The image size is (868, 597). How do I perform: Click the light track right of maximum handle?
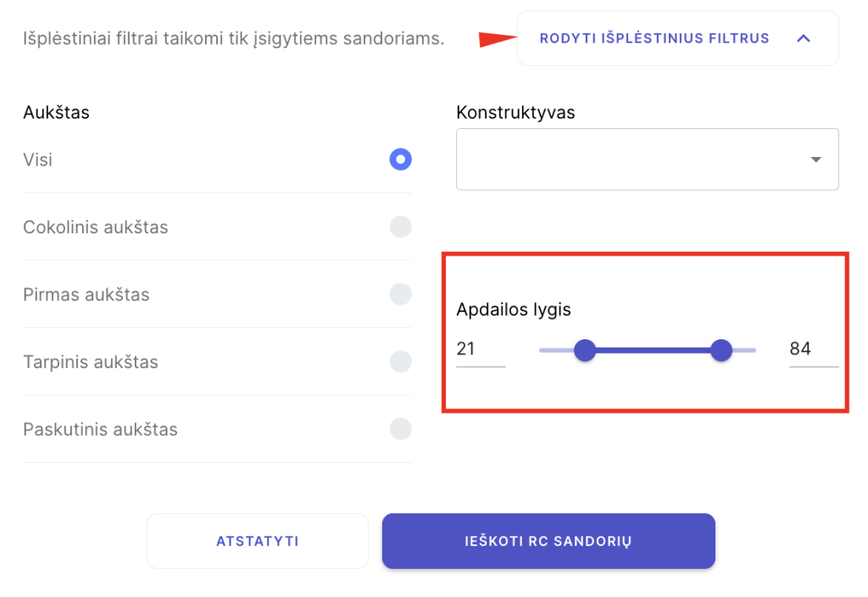coord(745,349)
